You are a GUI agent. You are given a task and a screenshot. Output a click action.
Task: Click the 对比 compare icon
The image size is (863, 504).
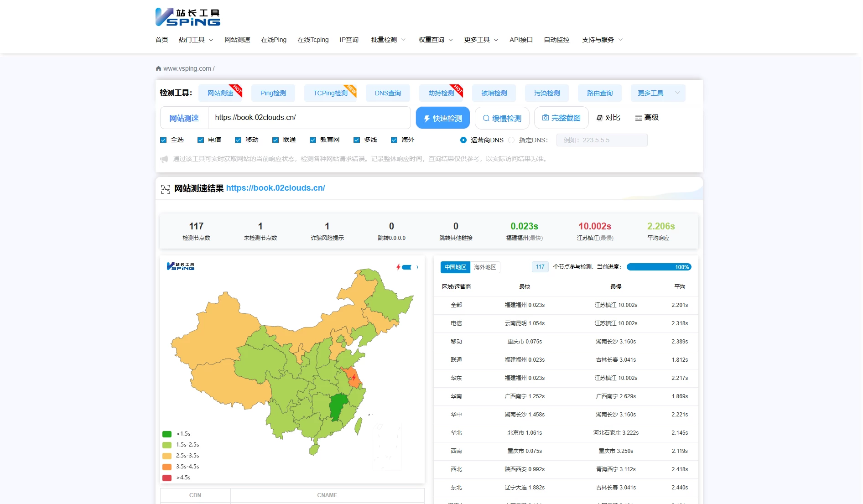tap(599, 118)
